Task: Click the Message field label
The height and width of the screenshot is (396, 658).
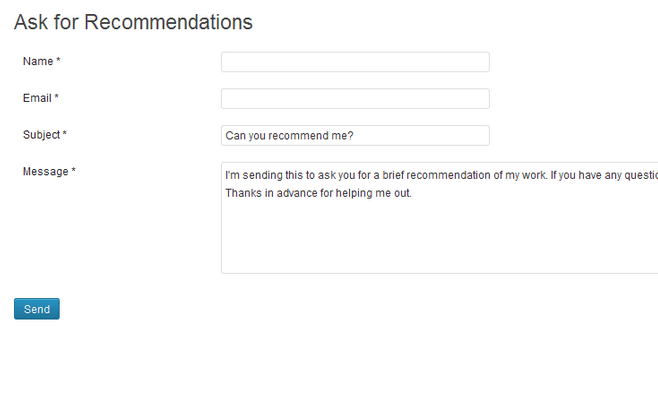Action: coord(45,172)
